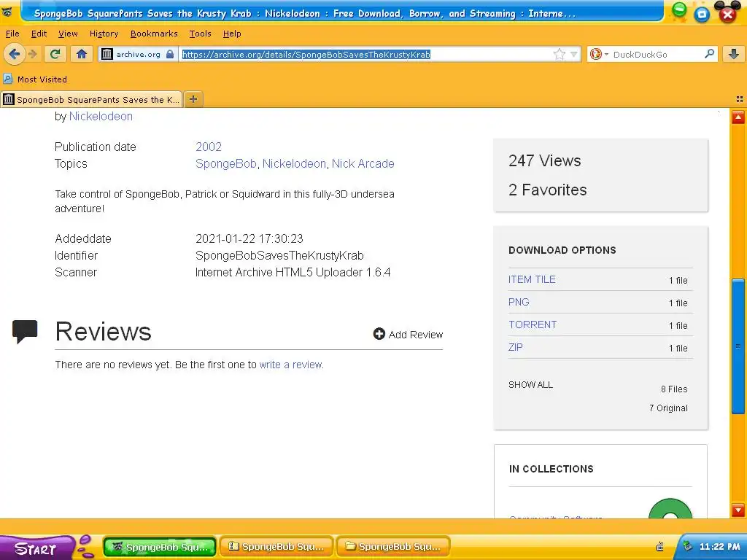Click the system tray trash icon
Image resolution: width=747 pixels, height=560 pixels.
click(x=660, y=547)
